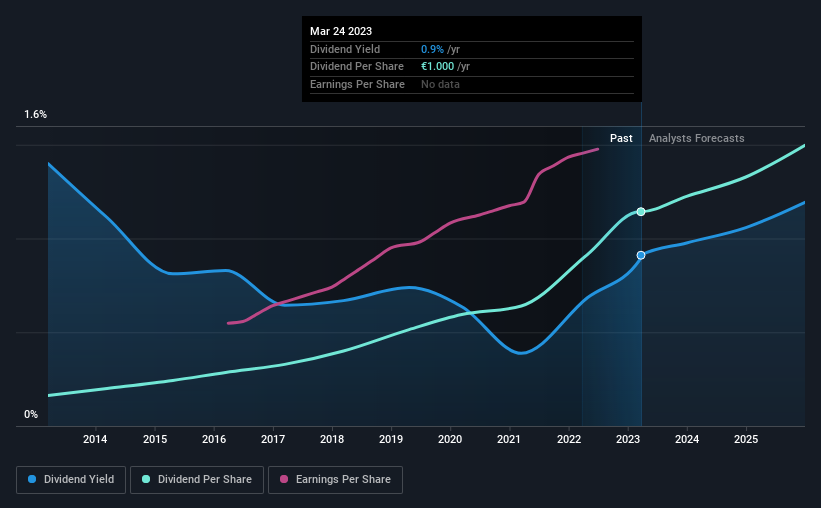Screen dimensions: 821x508
Task: Select the blue Dividend Yield data point marker
Action: click(x=641, y=255)
